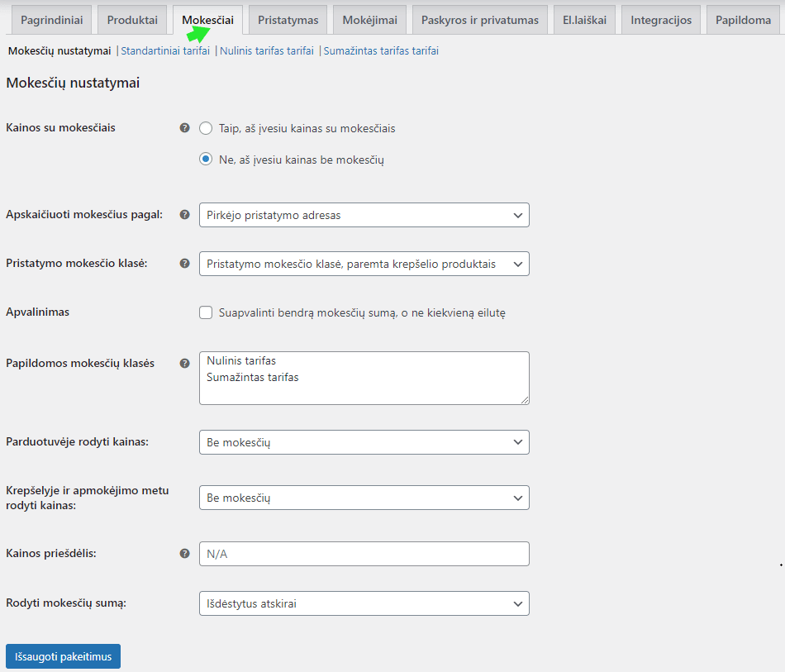The image size is (785, 672).
Task: Open Standartiniai tarifai link
Action: (165, 50)
